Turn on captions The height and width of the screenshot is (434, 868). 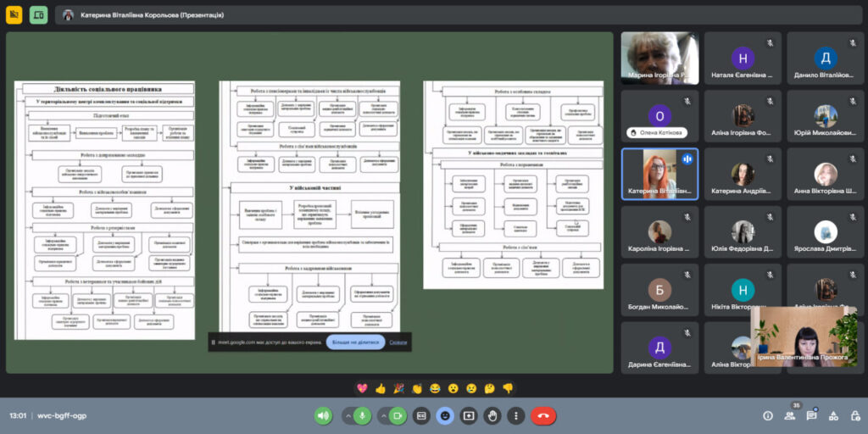click(421, 416)
